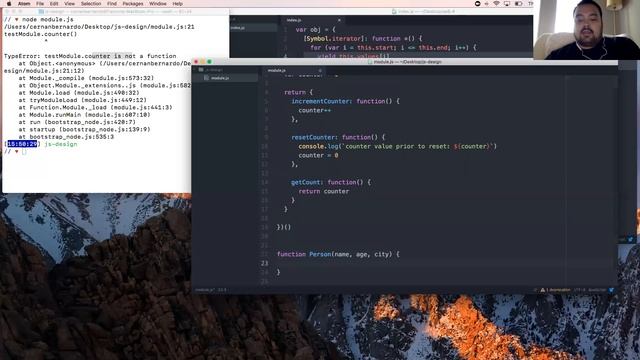Click 'testModule.counter()' line in terminal
The width and height of the screenshot is (640, 360).
[40, 34]
